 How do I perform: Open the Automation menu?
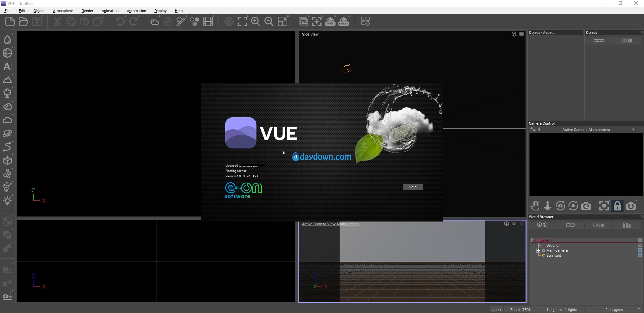coord(136,11)
